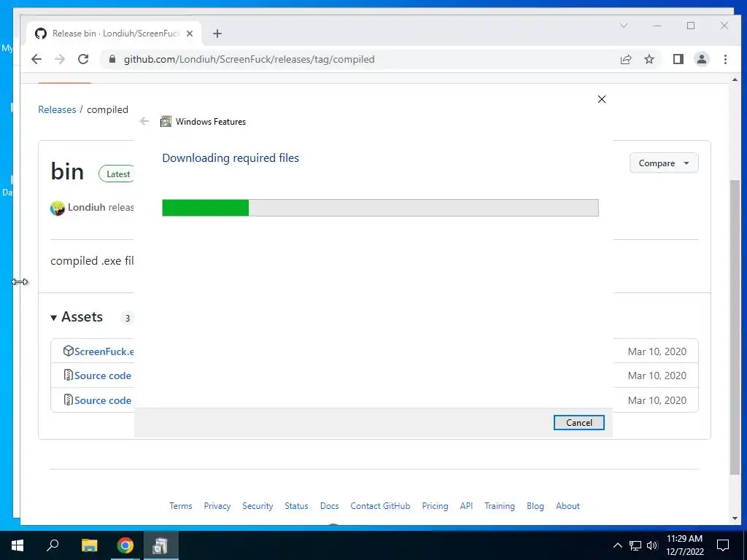This screenshot has height=560, width=747.
Task: Click the page vertical scrollbar thumb
Action: tap(735, 327)
